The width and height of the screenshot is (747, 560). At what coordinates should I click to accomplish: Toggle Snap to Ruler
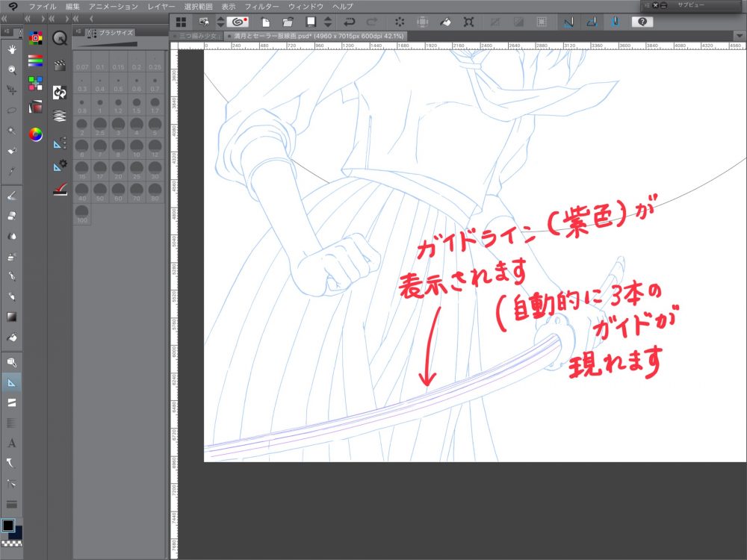(x=568, y=22)
